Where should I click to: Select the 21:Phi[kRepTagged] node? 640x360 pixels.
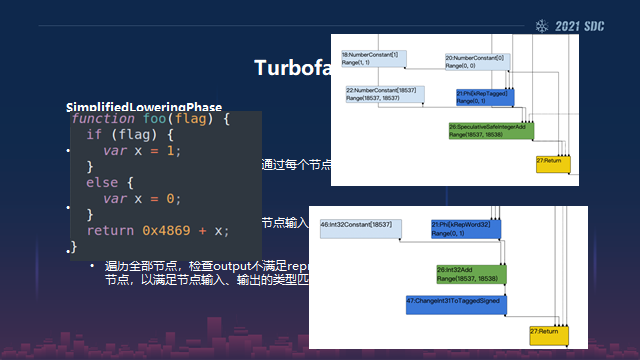485,98
